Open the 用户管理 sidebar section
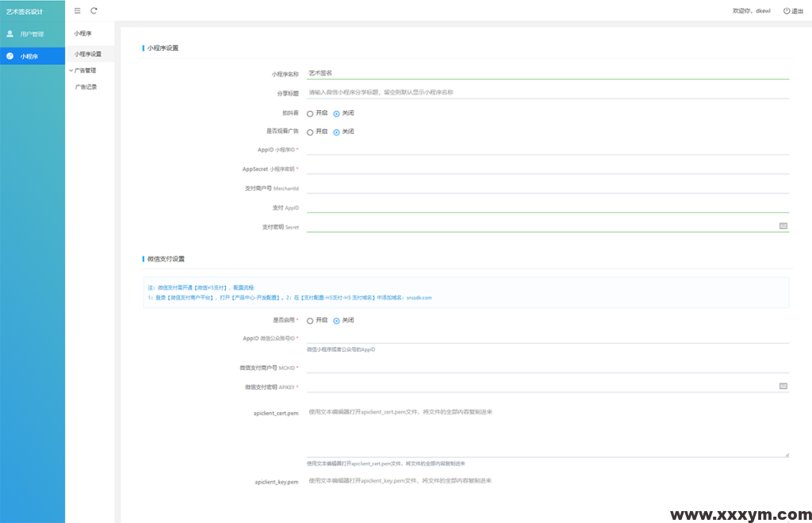 (x=32, y=34)
